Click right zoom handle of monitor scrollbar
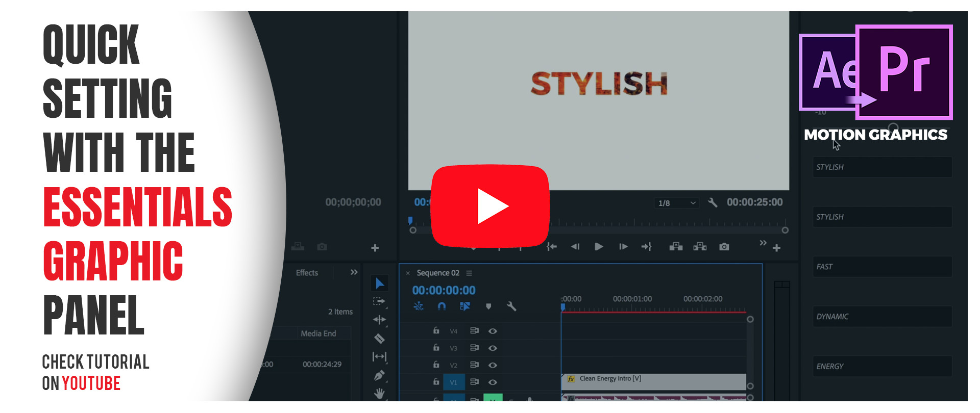The height and width of the screenshot is (413, 980). point(785,230)
